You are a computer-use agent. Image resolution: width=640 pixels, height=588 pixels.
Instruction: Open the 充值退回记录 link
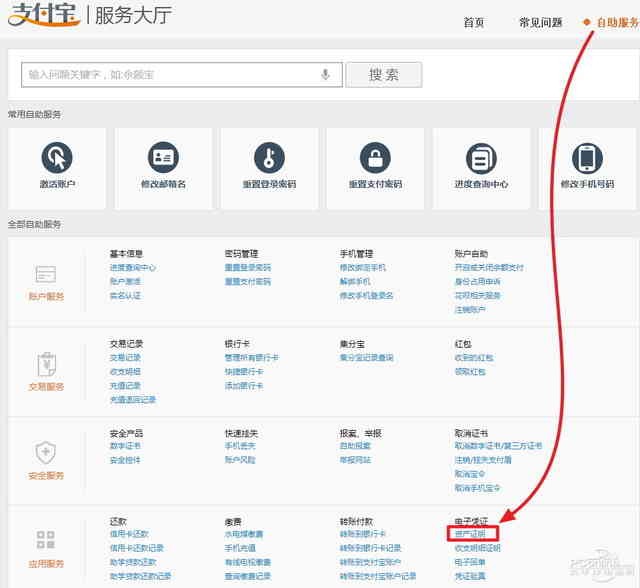(x=133, y=399)
